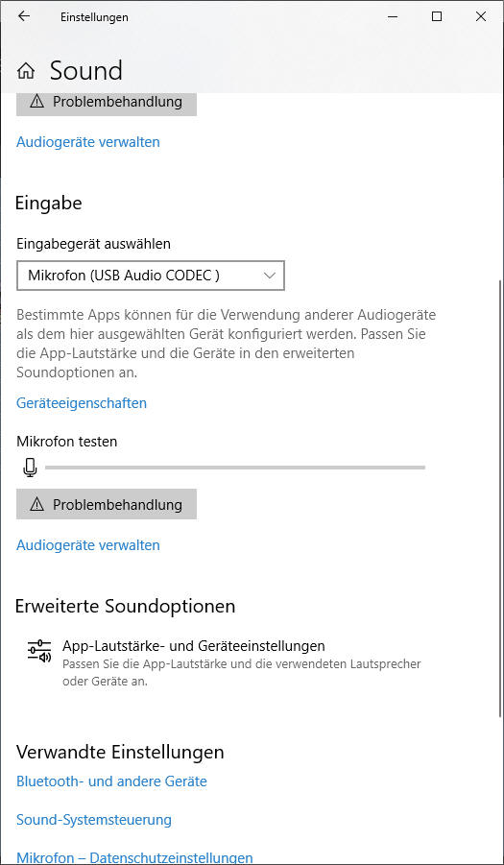This screenshot has width=504, height=865.
Task: Click the chevron arrow of the Mikrofon combo box
Action: 269,276
